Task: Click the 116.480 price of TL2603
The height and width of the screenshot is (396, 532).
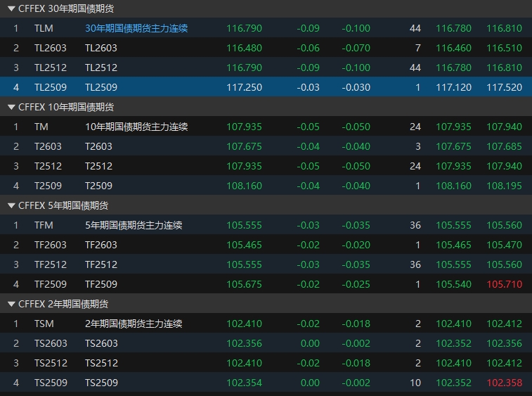Action: (245, 48)
